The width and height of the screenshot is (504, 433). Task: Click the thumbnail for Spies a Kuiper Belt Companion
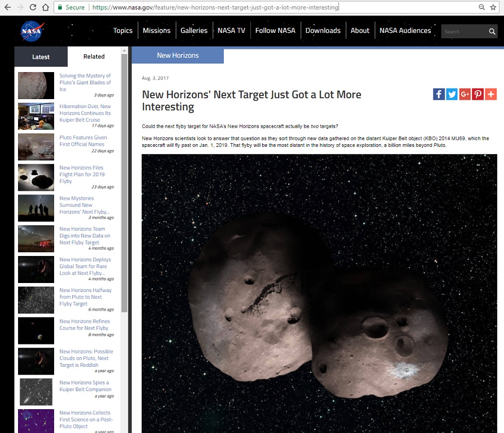[x=36, y=392]
